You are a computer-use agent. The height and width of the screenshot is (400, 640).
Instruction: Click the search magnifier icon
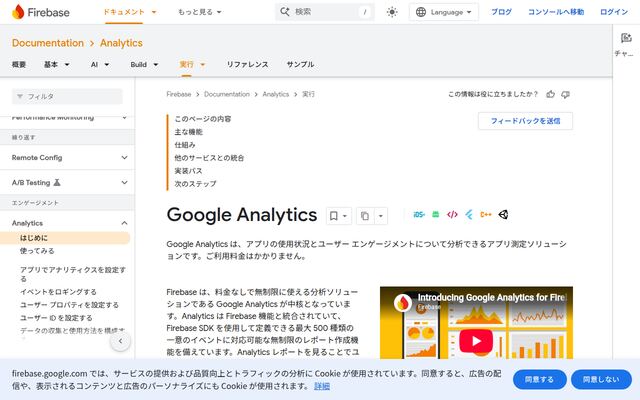[284, 12]
